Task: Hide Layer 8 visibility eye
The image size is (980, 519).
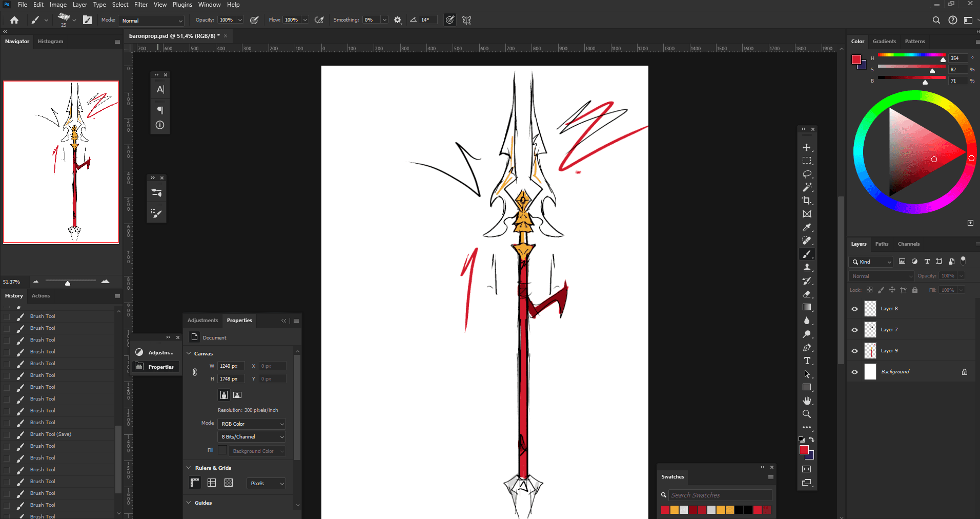Action: (854, 309)
